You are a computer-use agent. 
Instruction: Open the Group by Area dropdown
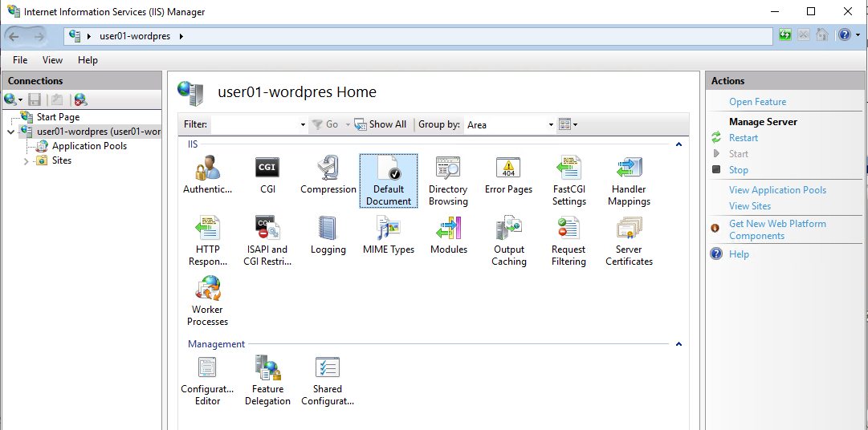pos(551,125)
